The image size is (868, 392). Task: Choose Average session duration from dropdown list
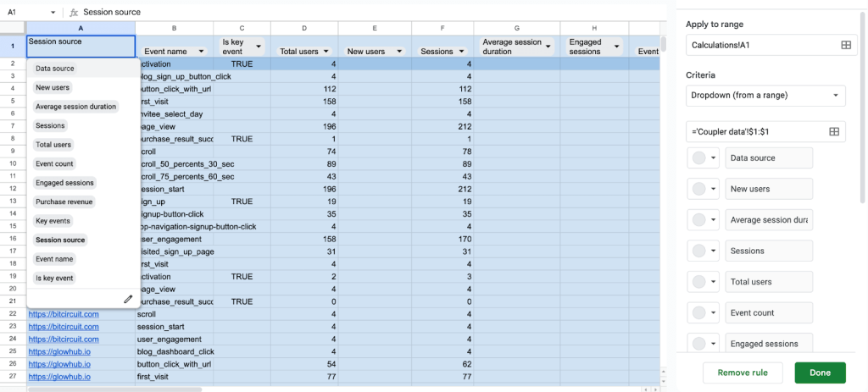point(75,107)
